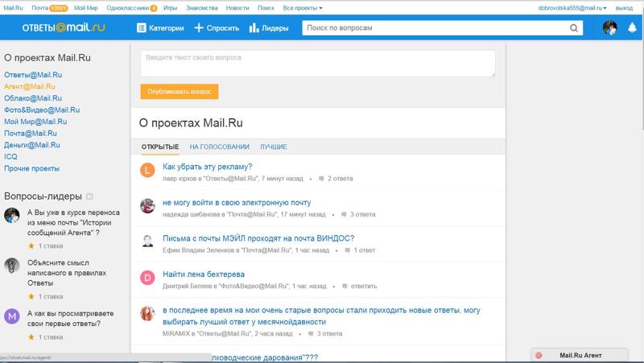Screen dimensions: 644x363
Task: Open the user profile avatar in header
Action: tap(610, 28)
